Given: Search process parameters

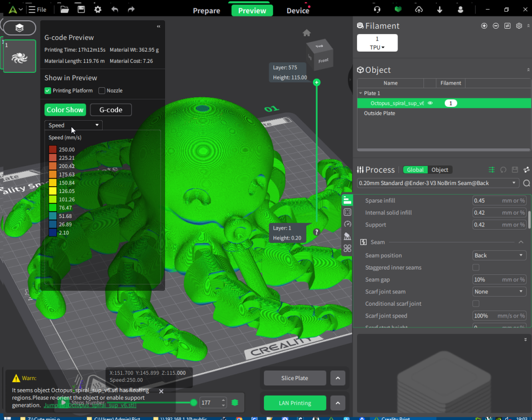Looking at the screenshot, I should (527, 183).
